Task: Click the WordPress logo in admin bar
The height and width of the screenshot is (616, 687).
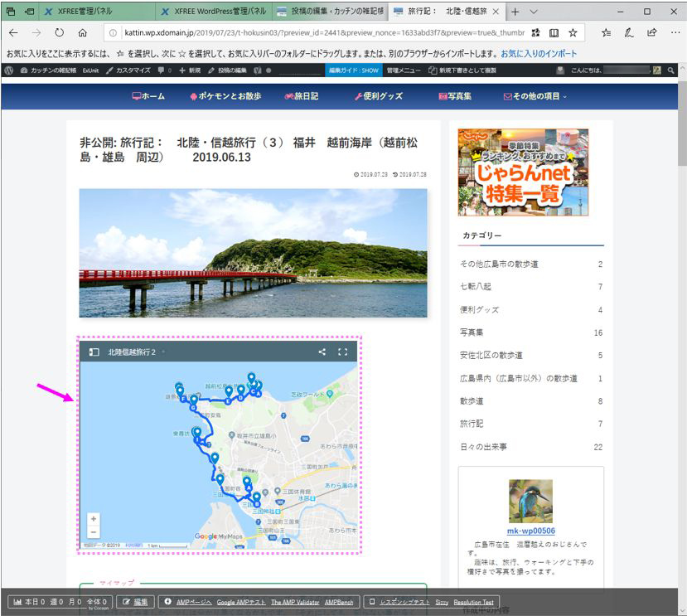Action: click(9, 70)
